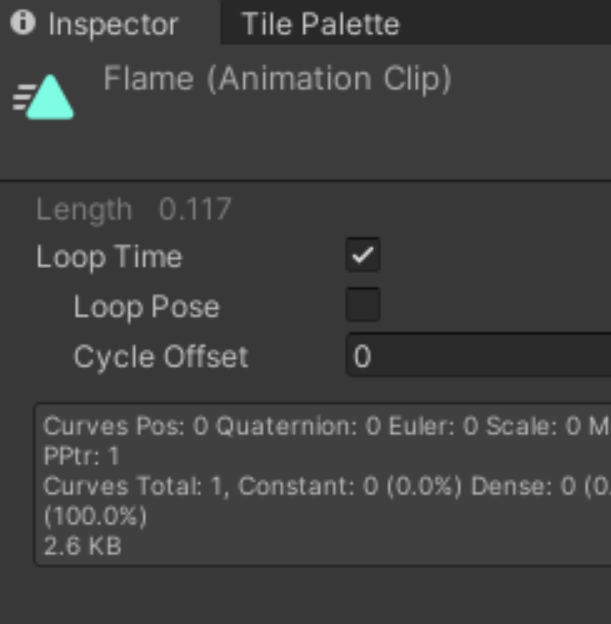Click the 2.6 KB size text
This screenshot has width=611, height=624.
pos(82,546)
